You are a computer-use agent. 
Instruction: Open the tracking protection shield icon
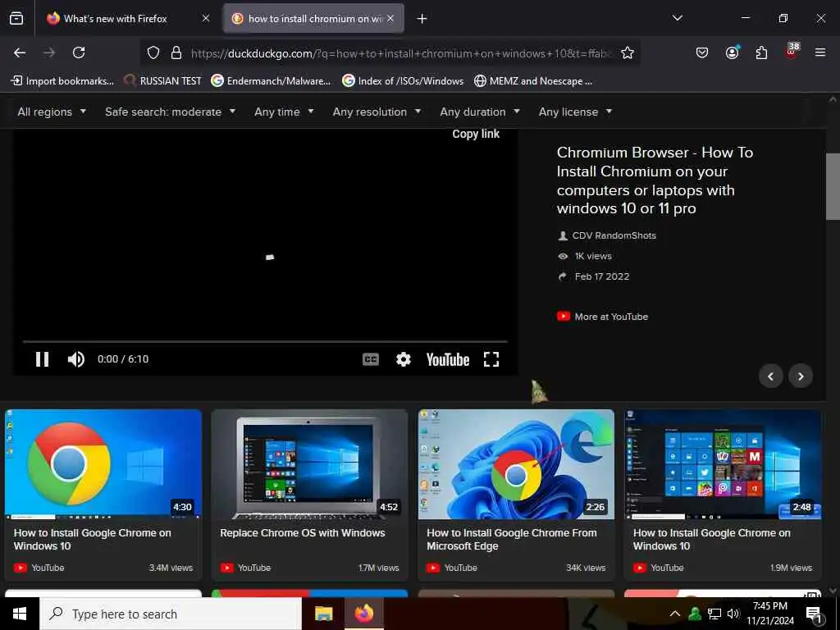point(153,52)
